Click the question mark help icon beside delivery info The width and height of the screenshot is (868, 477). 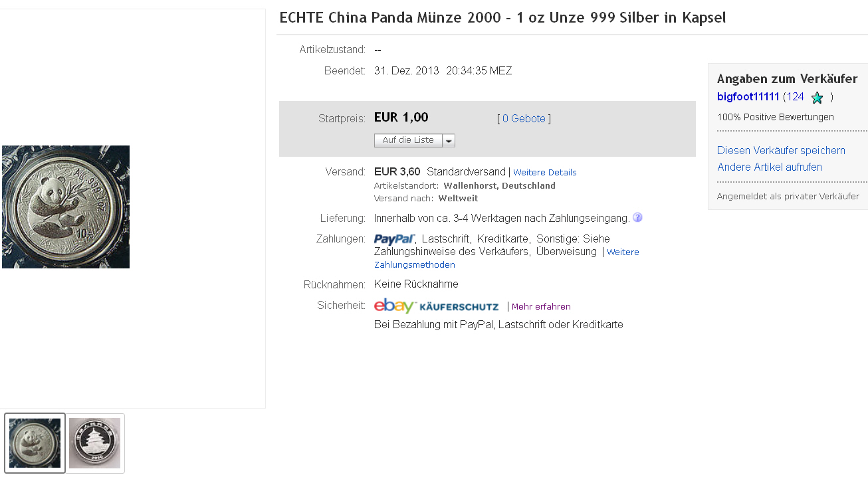click(637, 218)
